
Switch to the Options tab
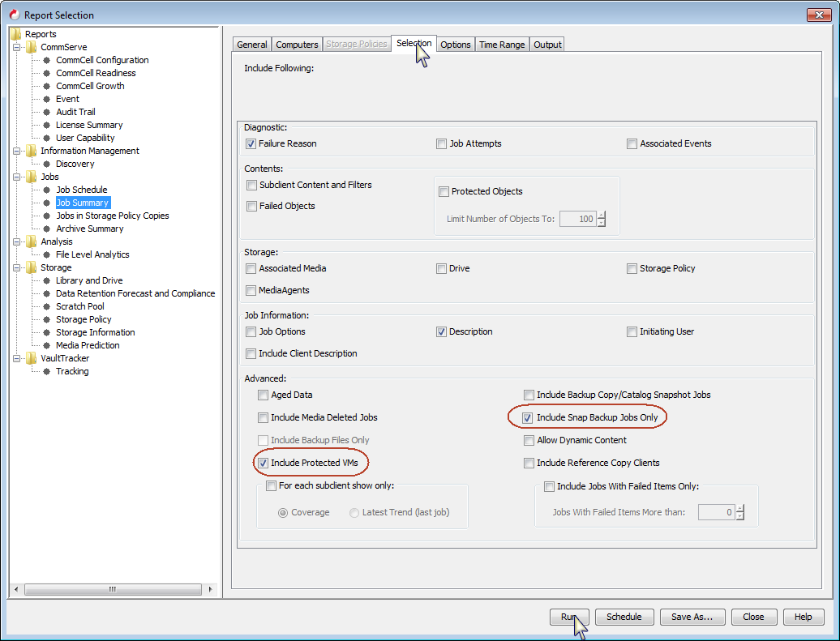455,44
